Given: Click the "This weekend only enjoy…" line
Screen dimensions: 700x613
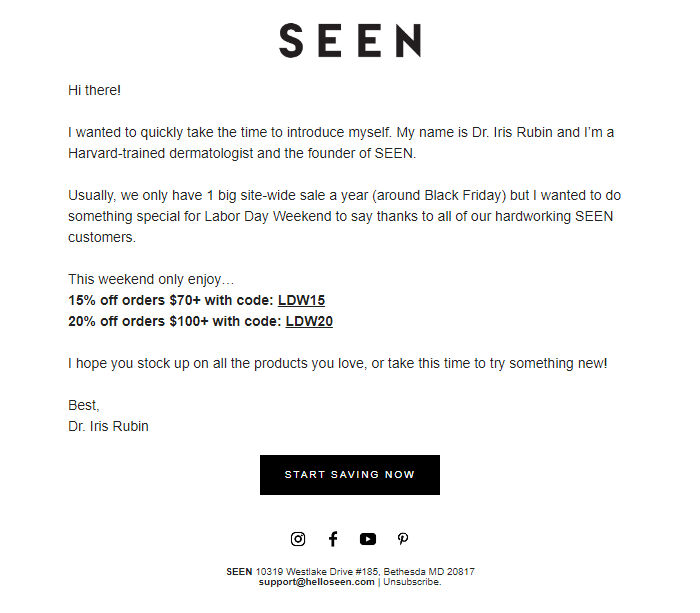Looking at the screenshot, I should point(150,279).
